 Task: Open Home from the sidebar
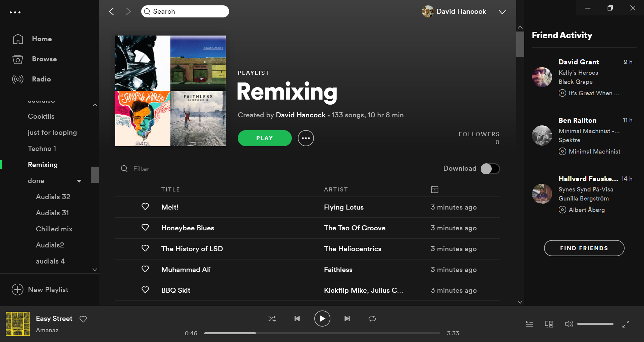click(42, 39)
